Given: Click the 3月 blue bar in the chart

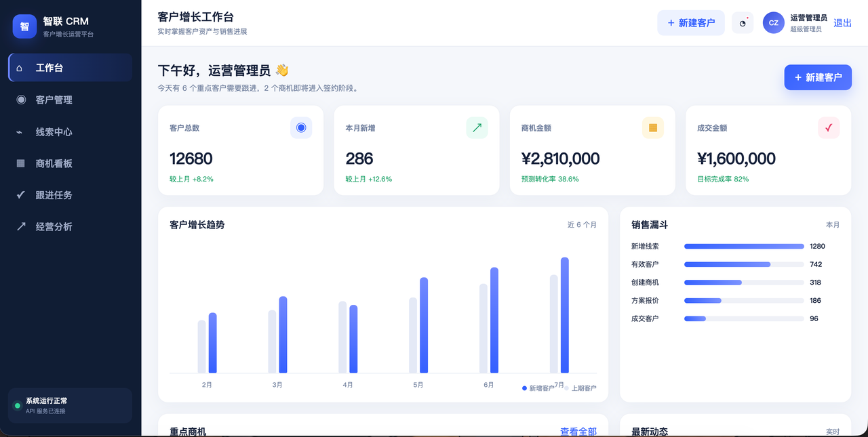Looking at the screenshot, I should pyautogui.click(x=283, y=335).
